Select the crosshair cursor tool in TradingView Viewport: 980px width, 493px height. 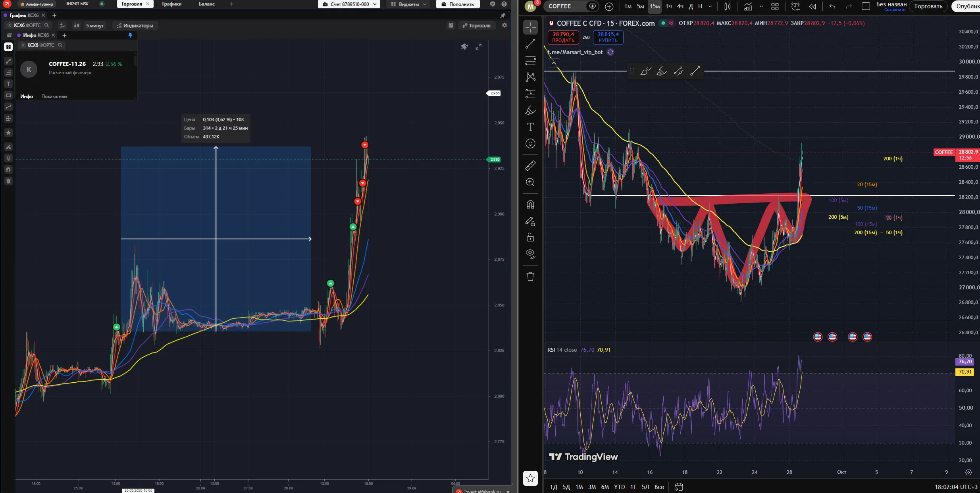tap(530, 27)
